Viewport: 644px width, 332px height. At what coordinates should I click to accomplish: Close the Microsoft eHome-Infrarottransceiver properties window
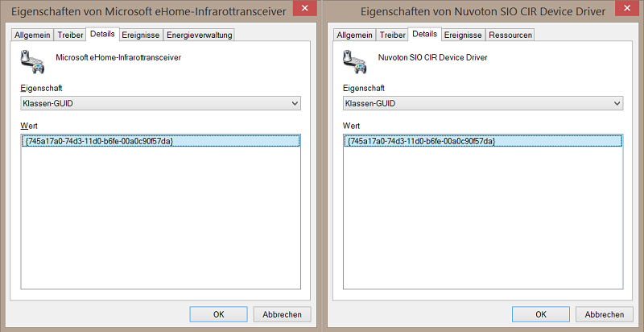pos(305,9)
